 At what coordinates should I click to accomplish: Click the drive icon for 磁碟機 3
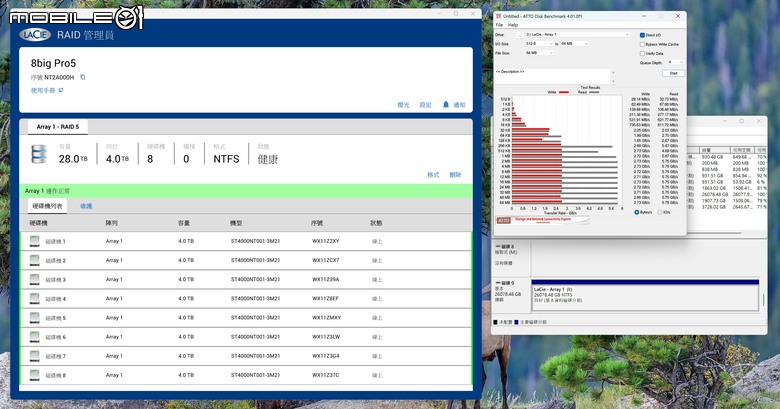tap(34, 280)
